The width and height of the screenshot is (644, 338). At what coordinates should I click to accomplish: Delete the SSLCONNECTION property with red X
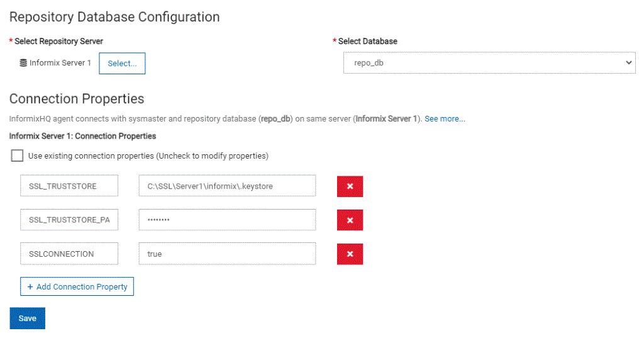click(x=350, y=254)
